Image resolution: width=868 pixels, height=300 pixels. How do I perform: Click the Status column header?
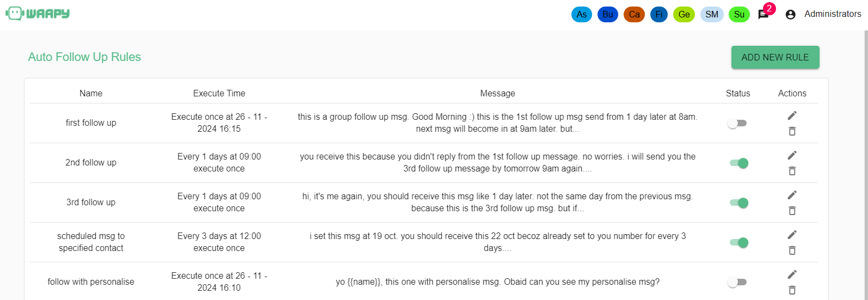click(738, 93)
